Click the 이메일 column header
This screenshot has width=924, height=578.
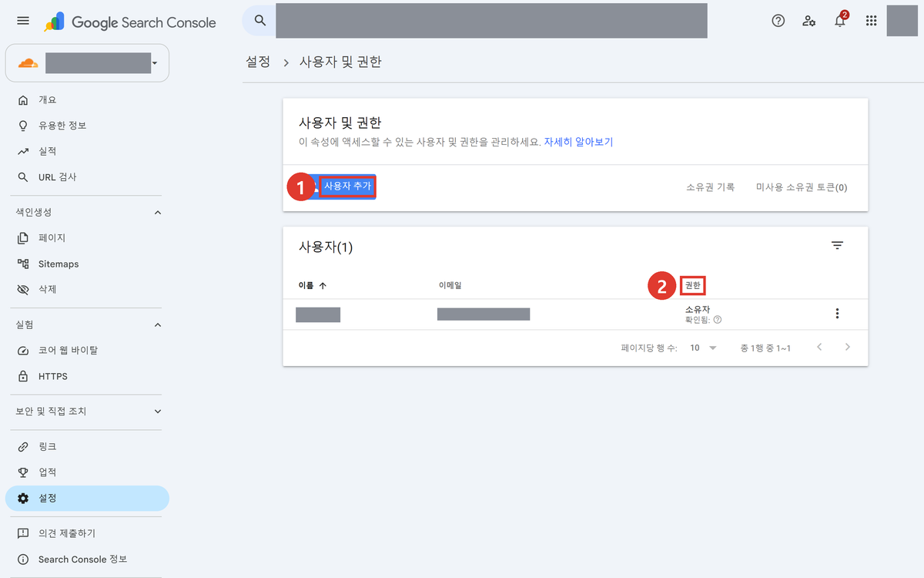(450, 285)
